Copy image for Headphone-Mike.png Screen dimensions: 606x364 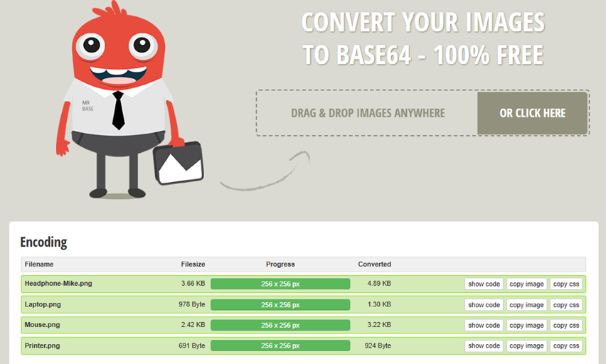526,284
